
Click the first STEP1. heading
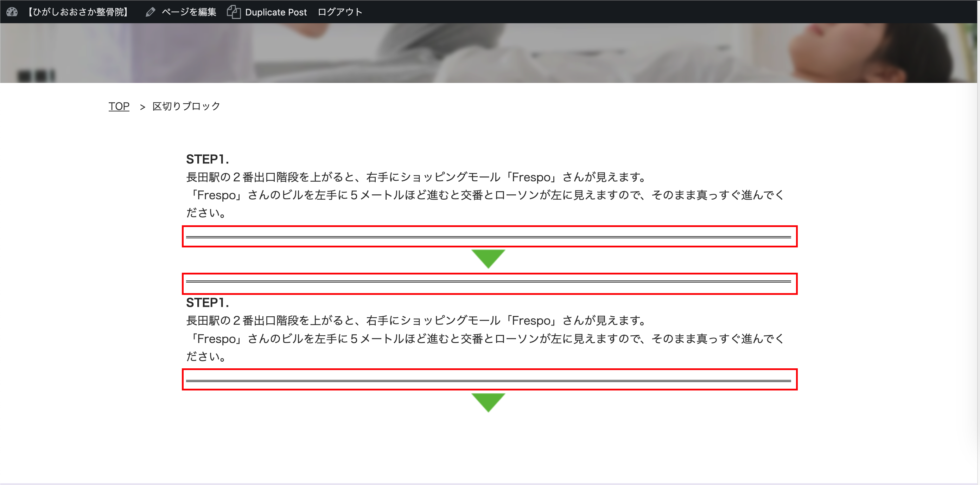[x=207, y=159]
